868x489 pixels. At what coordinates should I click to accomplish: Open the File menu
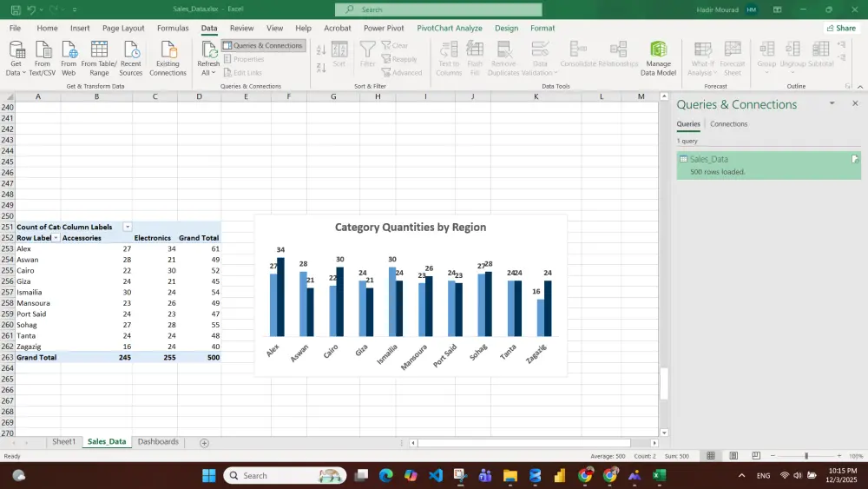[x=15, y=29]
